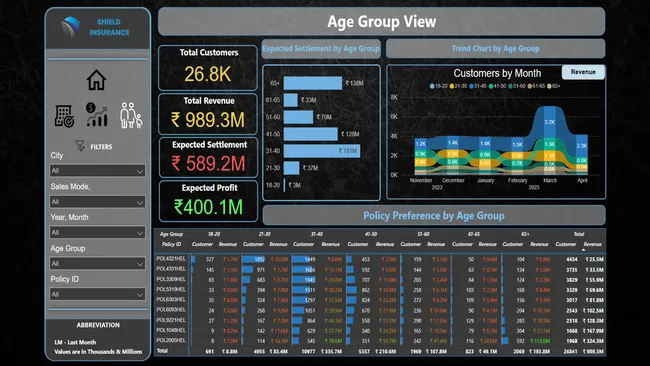Viewport: 650px width, 366px height.
Task: Click the 31-40 settlement bar
Action: pos(322,151)
